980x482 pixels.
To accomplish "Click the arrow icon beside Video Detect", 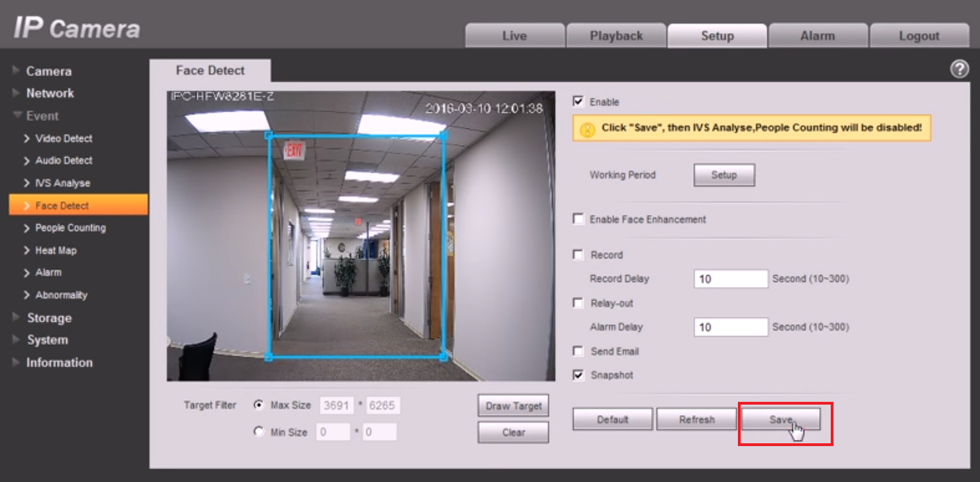I will click(x=26, y=139).
